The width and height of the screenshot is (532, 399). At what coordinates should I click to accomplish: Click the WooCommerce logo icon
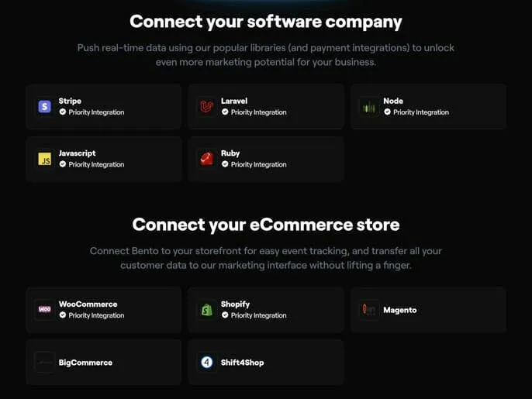click(x=45, y=310)
